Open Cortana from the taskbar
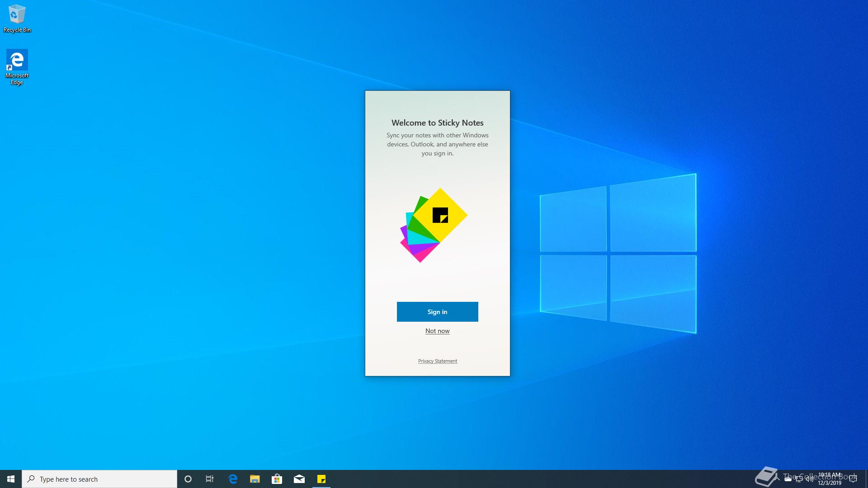Screen dimensions: 868x488 coord(188,479)
